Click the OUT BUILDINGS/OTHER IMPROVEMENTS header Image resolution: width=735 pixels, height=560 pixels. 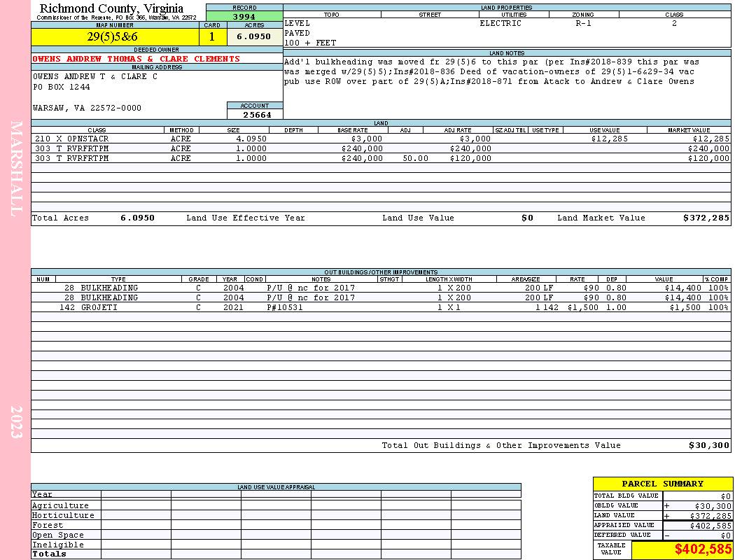click(x=381, y=272)
